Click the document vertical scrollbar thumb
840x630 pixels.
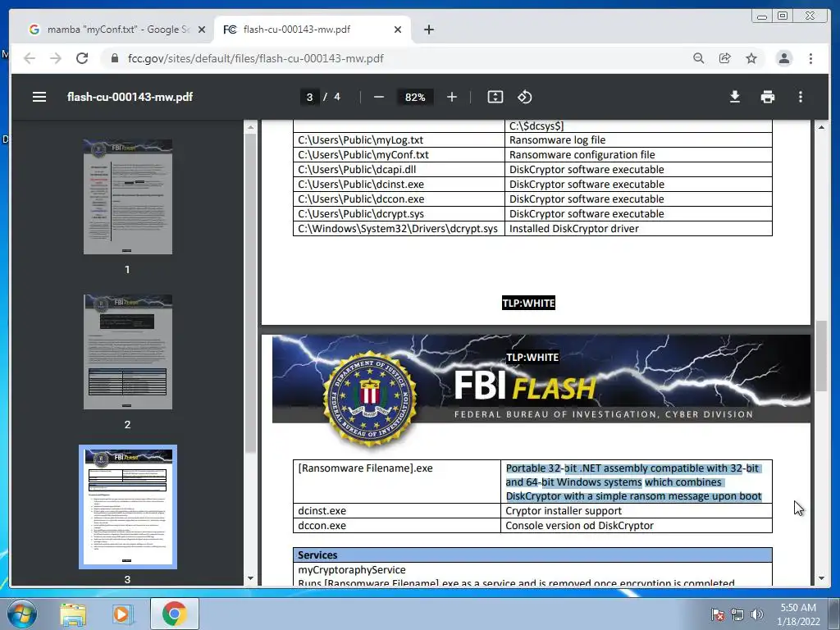tap(821, 356)
